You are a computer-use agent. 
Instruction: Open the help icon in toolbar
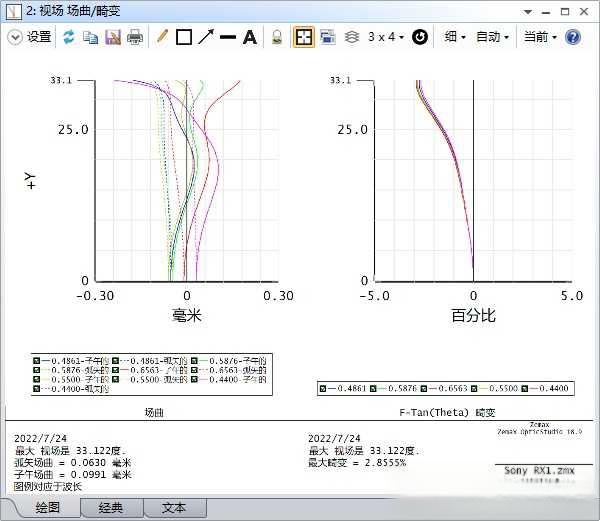coord(573,37)
